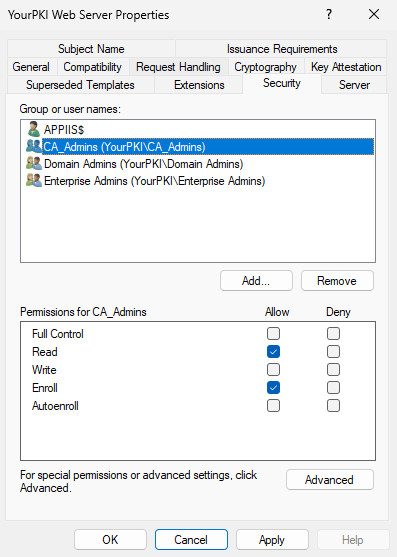Open Advanced permission settings

pyautogui.click(x=330, y=480)
